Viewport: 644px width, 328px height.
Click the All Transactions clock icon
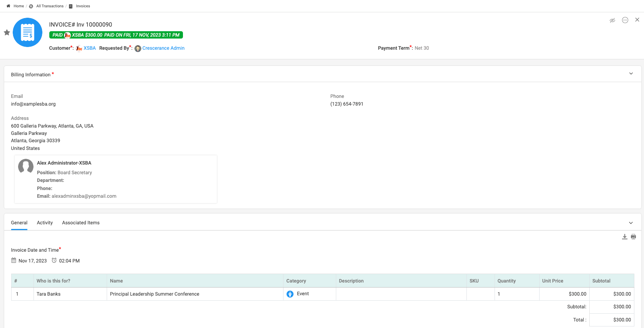[x=31, y=6]
